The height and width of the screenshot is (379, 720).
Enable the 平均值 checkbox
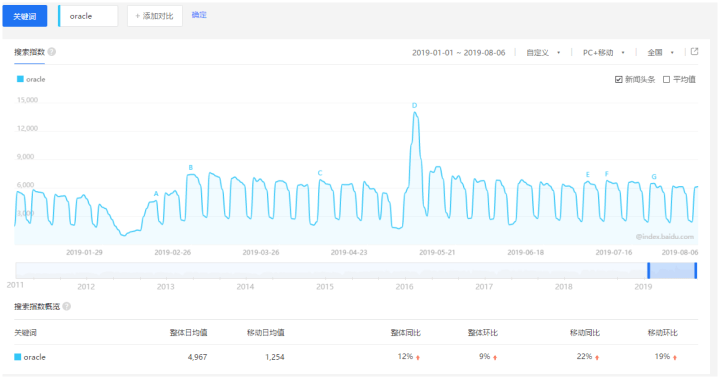pyautogui.click(x=666, y=79)
